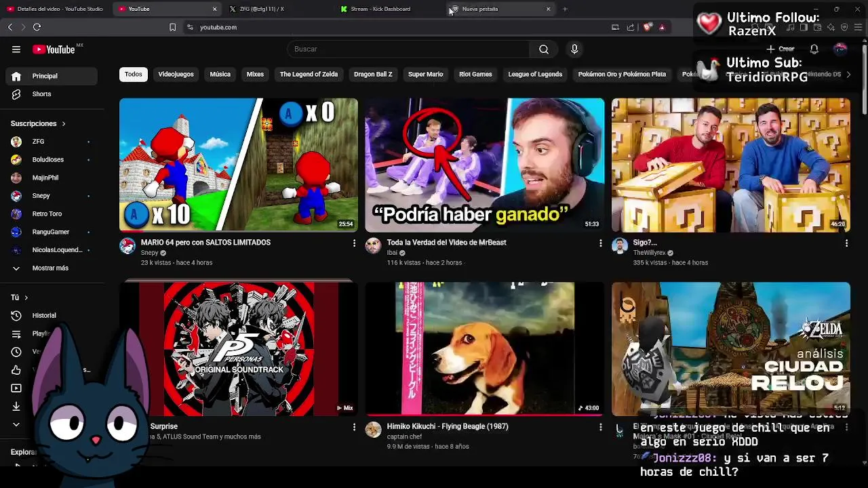Click Snepy channel avatar under Mario video

(x=127, y=246)
